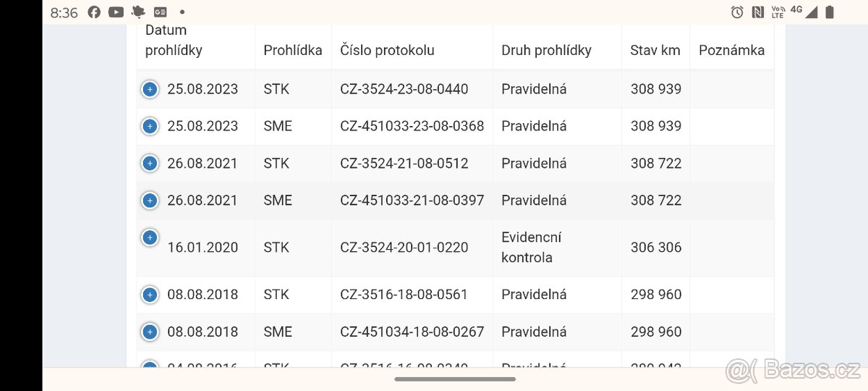The width and height of the screenshot is (868, 391).
Task: Expand the 25.08.2023 STK inspection row
Action: [x=150, y=89]
